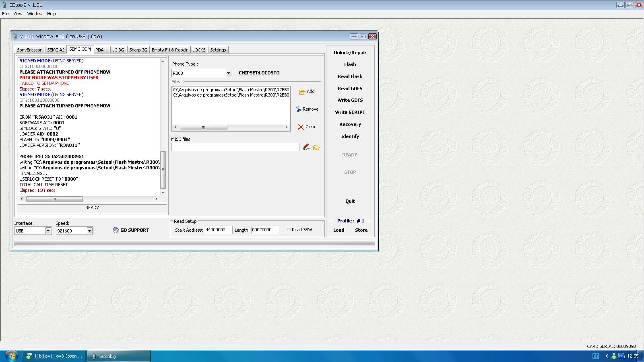The height and width of the screenshot is (362, 644).
Task: Click the PHONE IMEI log line
Action: 52,156
